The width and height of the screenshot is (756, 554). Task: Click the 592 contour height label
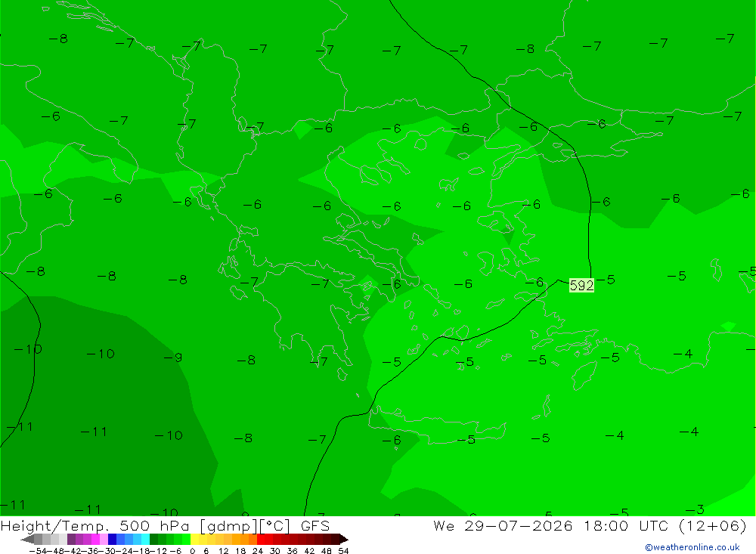click(581, 286)
